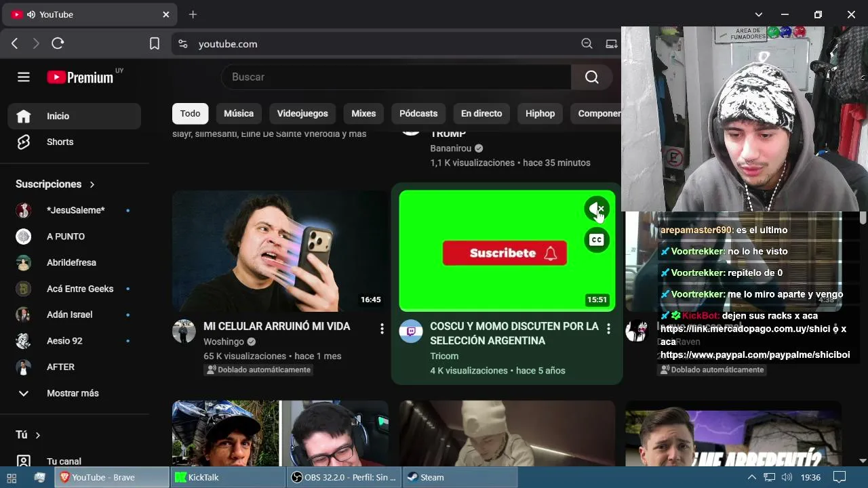The width and height of the screenshot is (868, 488).
Task: Open the YouTube guide hamburger menu
Action: pyautogui.click(x=24, y=77)
